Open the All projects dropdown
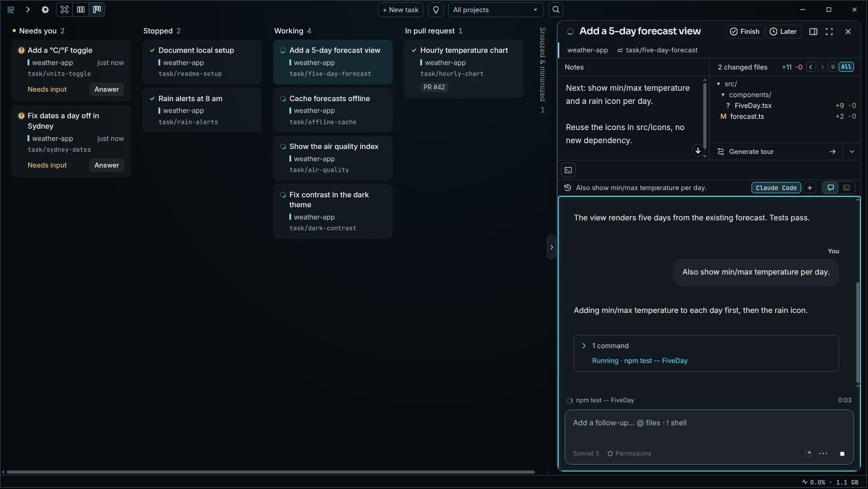 [x=495, y=9]
